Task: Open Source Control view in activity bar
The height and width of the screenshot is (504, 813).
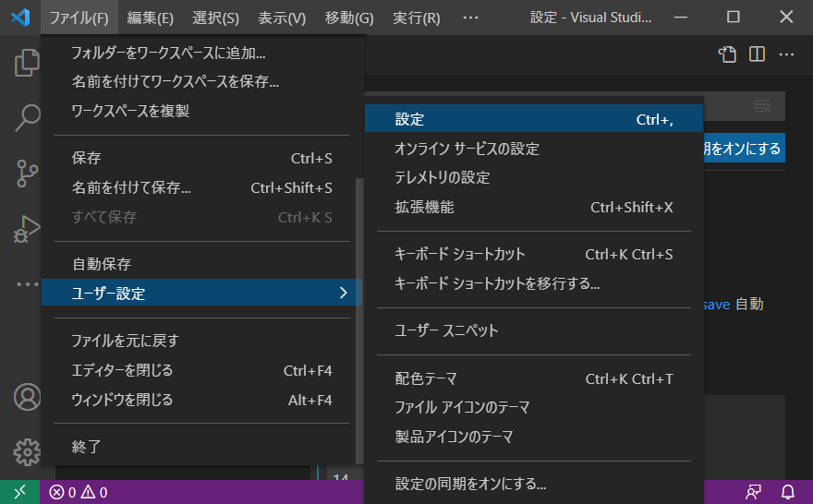Action: coord(27,173)
